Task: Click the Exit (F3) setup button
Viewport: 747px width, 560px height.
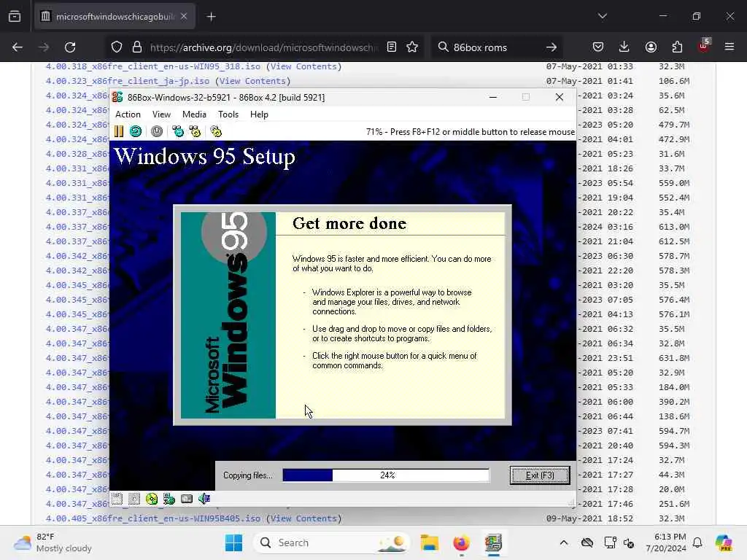Action: click(x=540, y=475)
